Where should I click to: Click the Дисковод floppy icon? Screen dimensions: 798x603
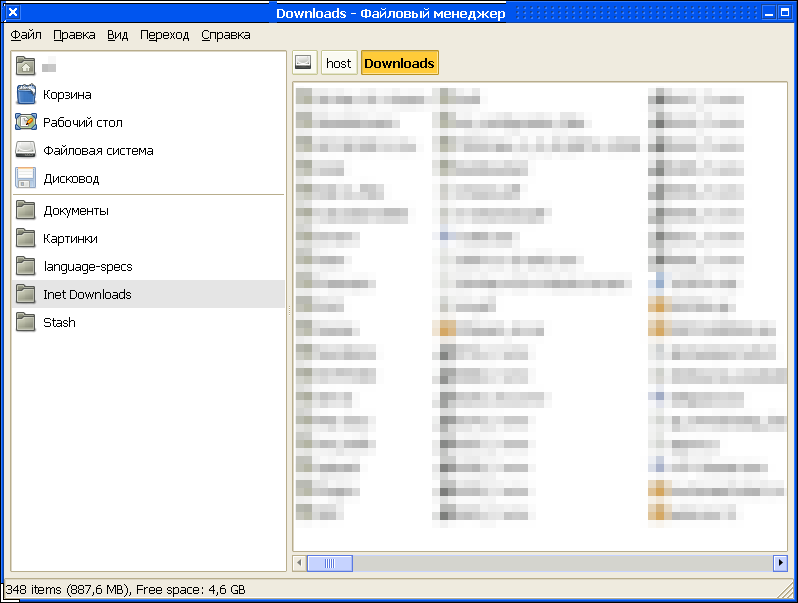tap(26, 179)
